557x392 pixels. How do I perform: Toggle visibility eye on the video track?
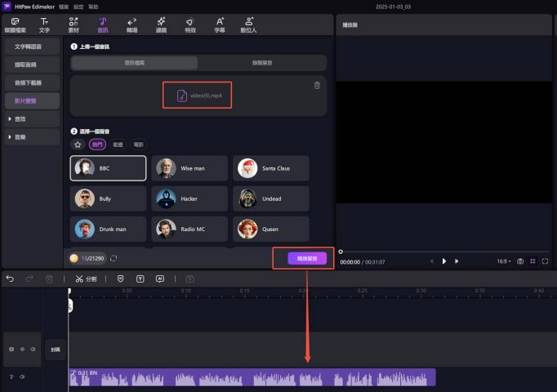(x=22, y=350)
